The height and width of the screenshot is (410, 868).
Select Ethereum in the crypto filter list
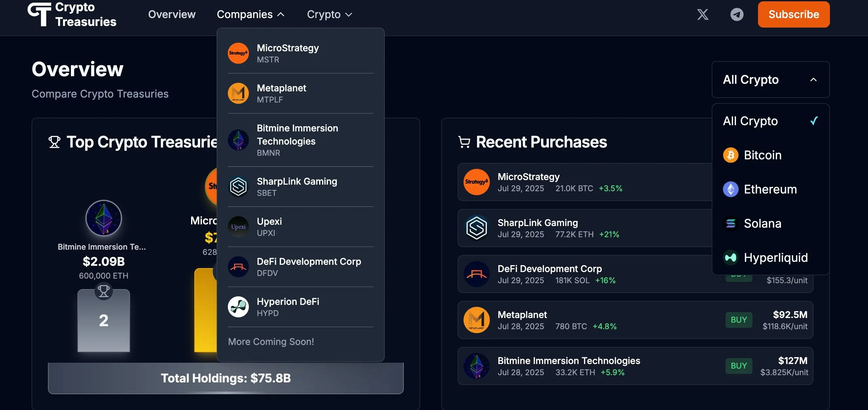[770, 189]
